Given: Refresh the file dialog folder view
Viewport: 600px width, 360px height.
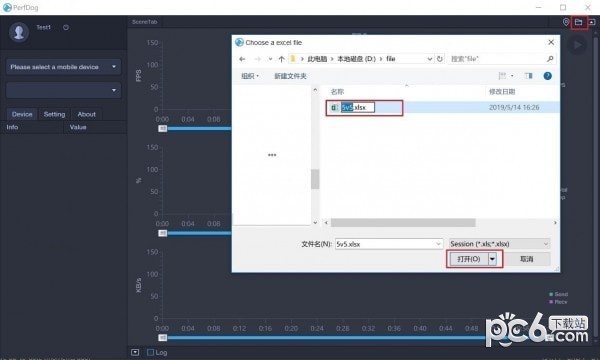Looking at the screenshot, I should (x=440, y=59).
